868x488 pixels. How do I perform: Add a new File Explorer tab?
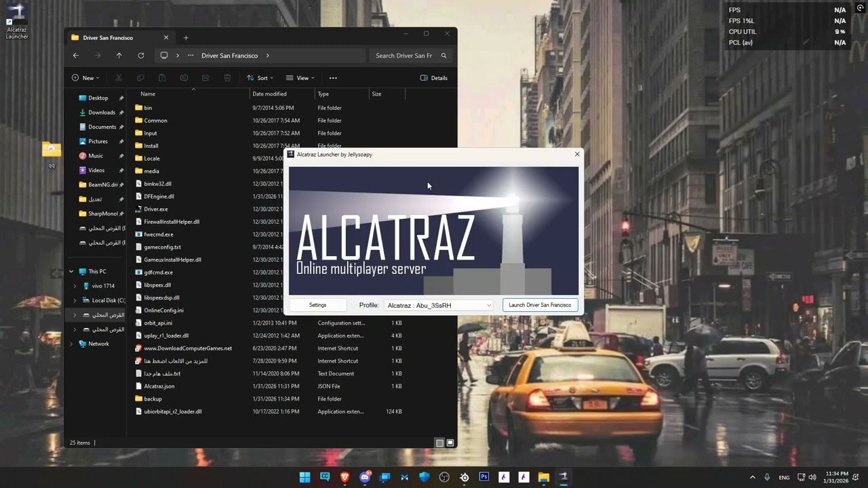[x=186, y=38]
